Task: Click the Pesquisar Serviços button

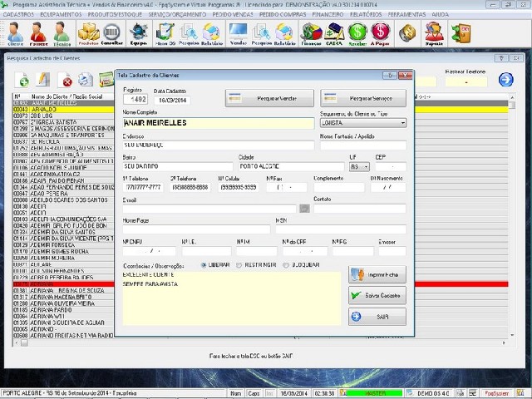Action: pyautogui.click(x=363, y=98)
